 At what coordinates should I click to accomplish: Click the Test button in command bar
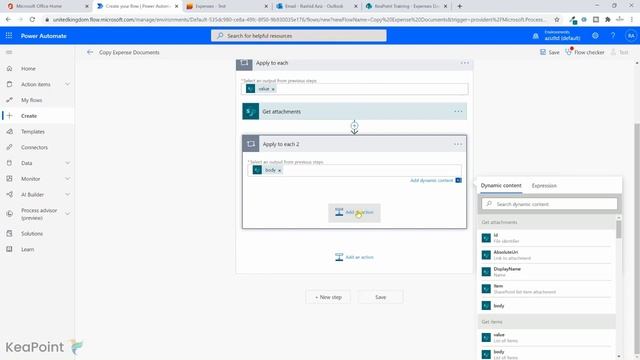620,52
